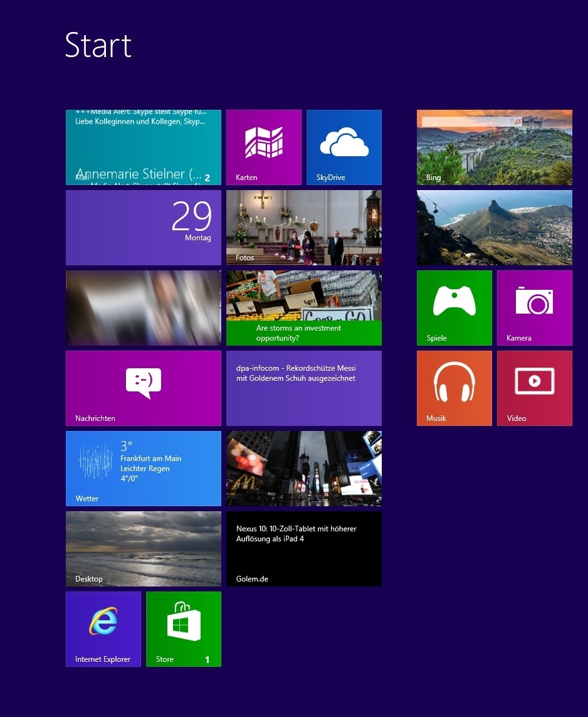Click the search box inside Bing tile
Screen dimensions: 588x717
point(471,122)
